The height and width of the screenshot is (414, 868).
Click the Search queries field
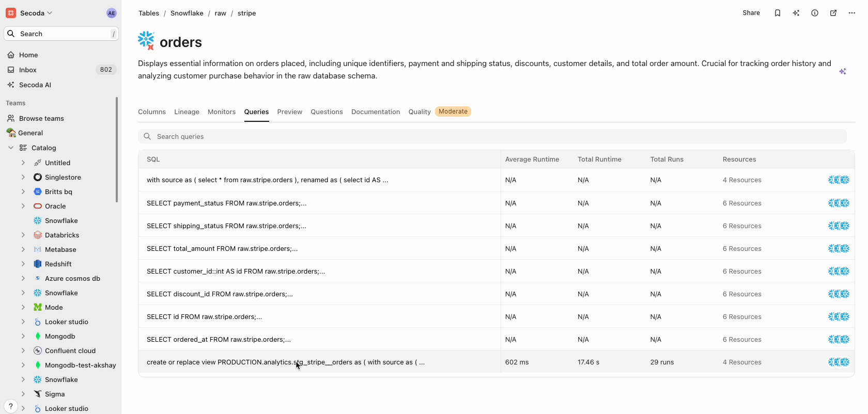pyautogui.click(x=491, y=136)
